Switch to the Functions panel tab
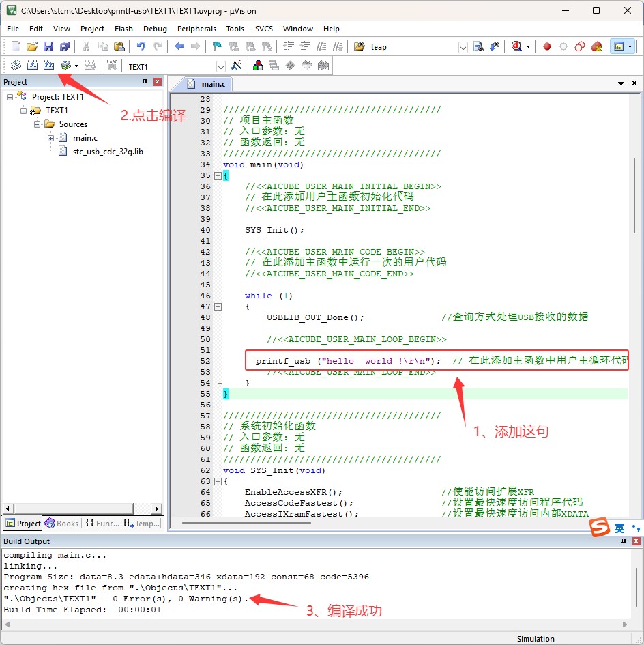The image size is (644, 645). click(103, 524)
